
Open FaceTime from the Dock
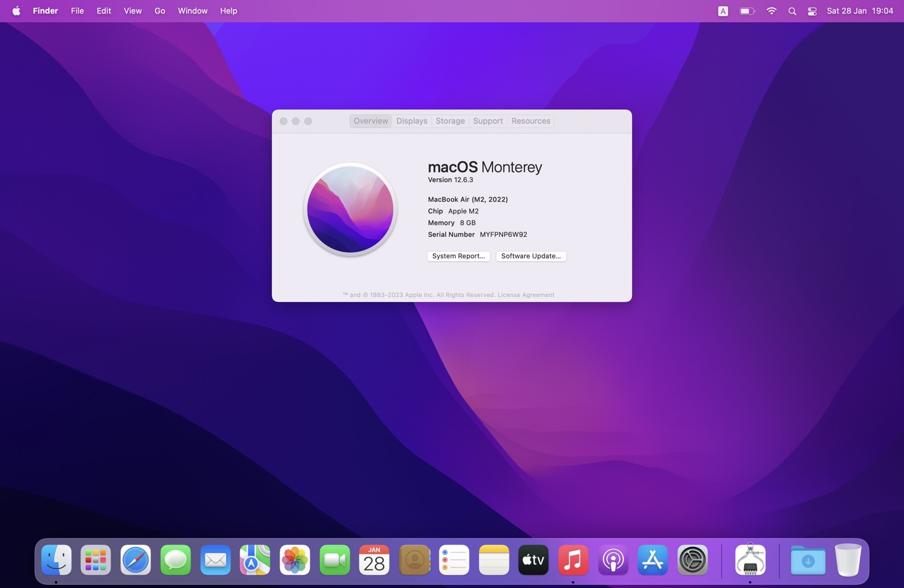(335, 560)
